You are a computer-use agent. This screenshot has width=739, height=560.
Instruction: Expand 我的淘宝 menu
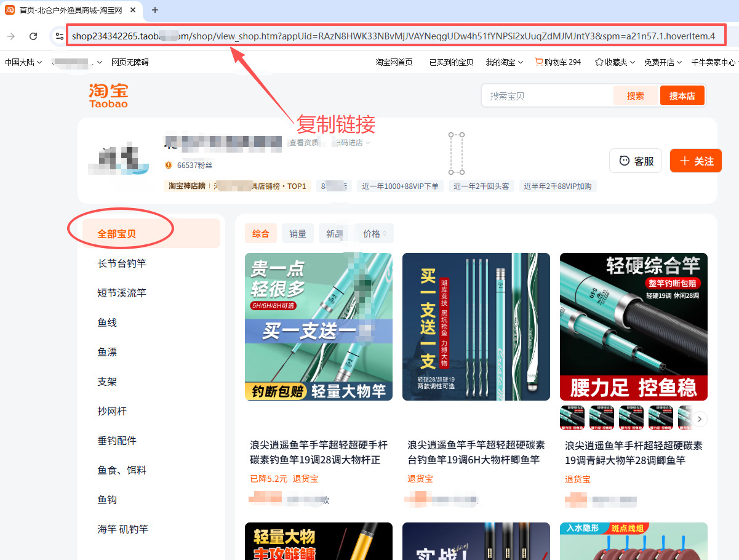click(x=505, y=62)
